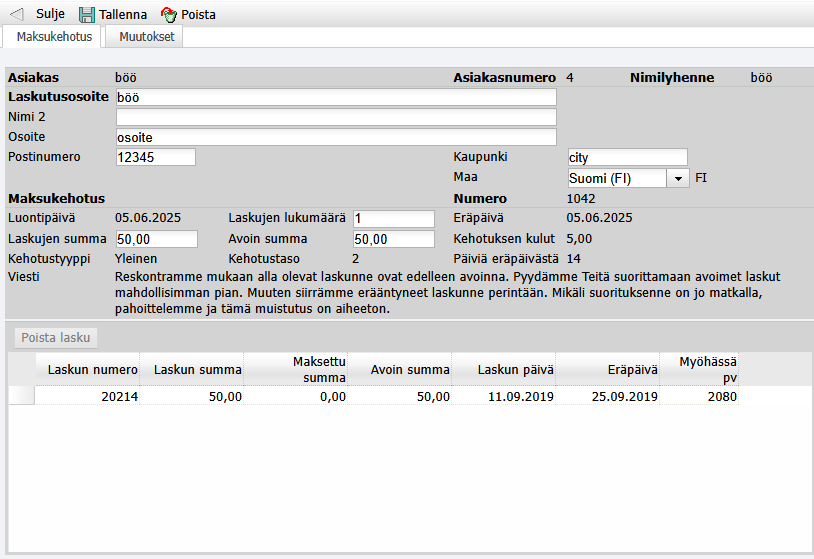Select the row selector of invoice 20214

(21, 396)
